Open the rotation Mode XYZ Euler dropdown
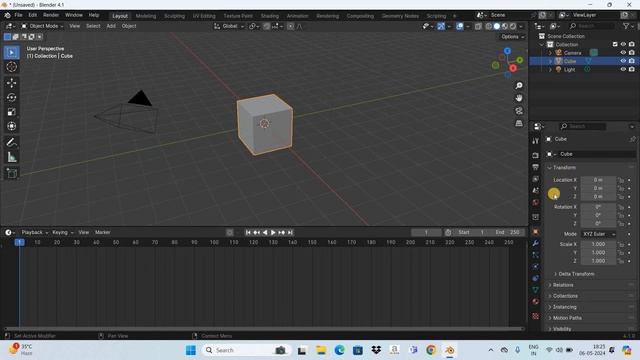Viewport: 640px width, 360px height. [598, 234]
